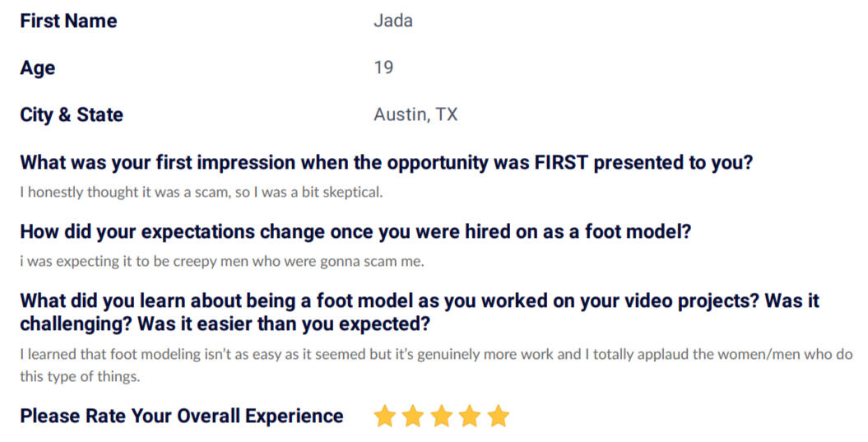The height and width of the screenshot is (442, 868).
Task: Select the name value Jada
Action: coord(393,21)
